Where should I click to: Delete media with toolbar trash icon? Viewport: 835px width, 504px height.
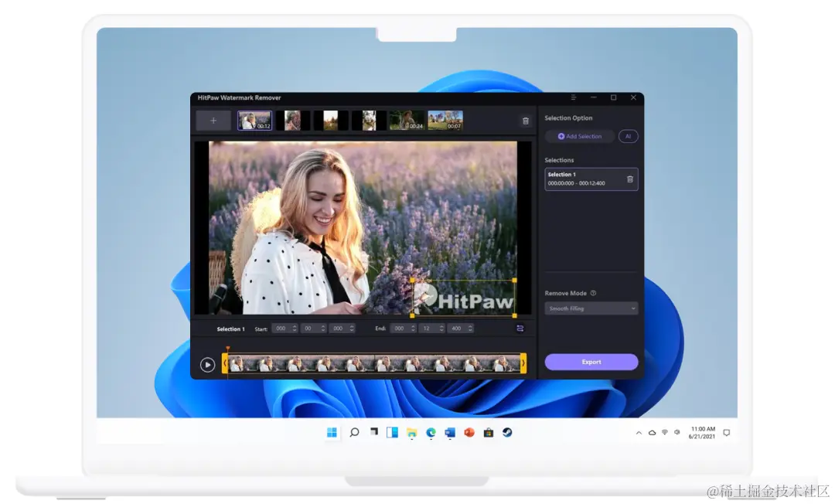526,121
